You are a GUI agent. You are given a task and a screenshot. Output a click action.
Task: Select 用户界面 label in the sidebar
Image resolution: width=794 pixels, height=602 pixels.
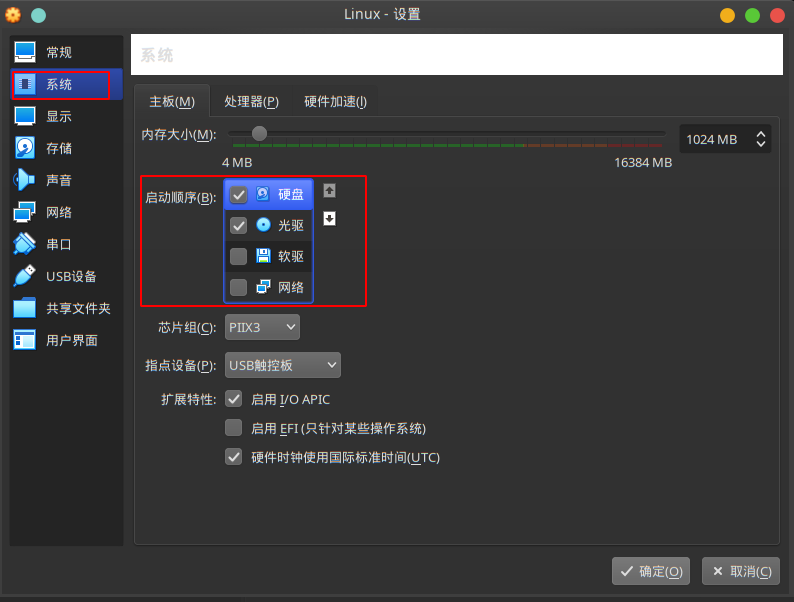[x=71, y=340]
